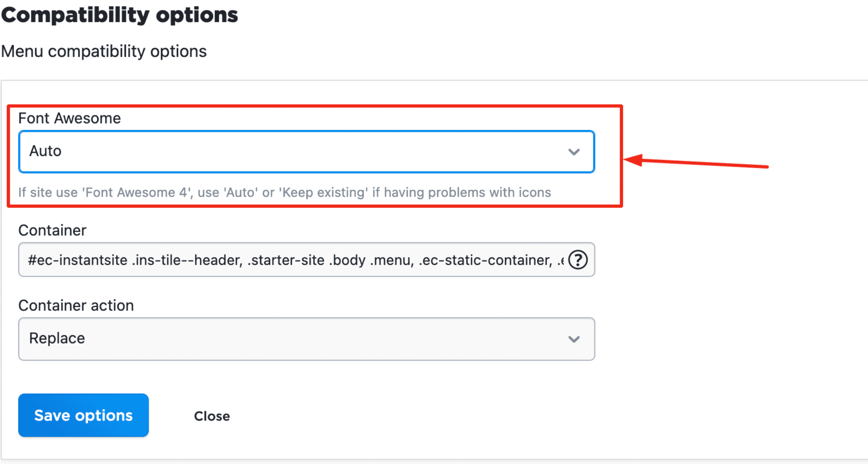The height and width of the screenshot is (464, 868).
Task: Click the Compatibility options heading
Action: [119, 15]
